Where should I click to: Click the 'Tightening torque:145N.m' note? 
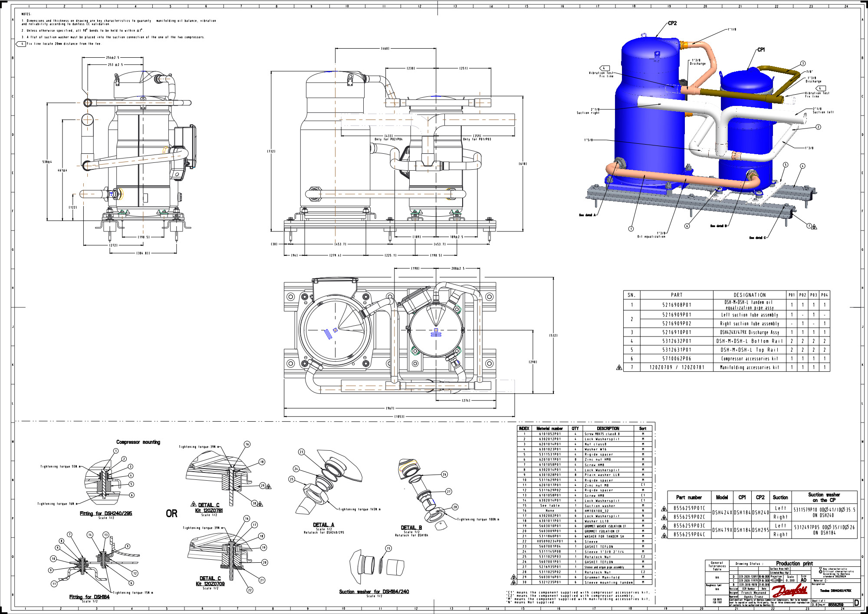point(359,509)
